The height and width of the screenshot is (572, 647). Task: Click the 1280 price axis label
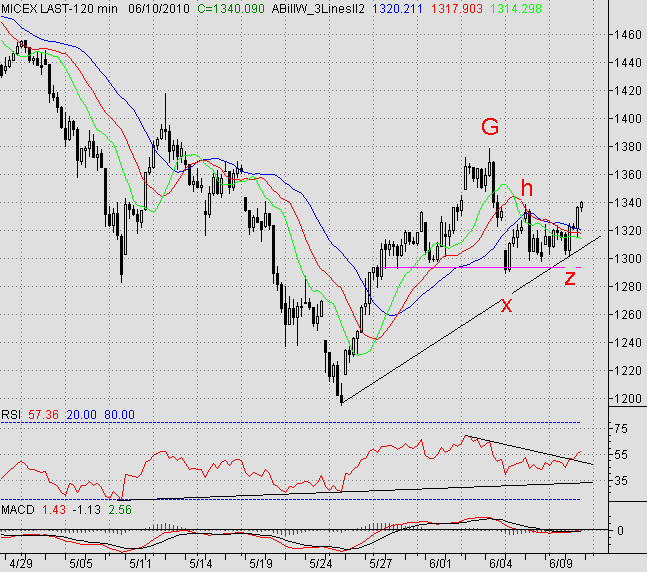click(x=628, y=286)
